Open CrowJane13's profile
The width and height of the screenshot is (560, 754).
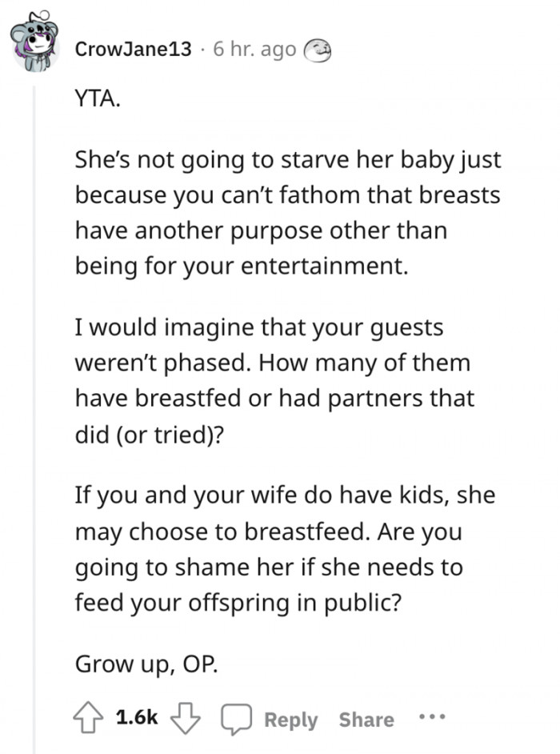pyautogui.click(x=130, y=50)
